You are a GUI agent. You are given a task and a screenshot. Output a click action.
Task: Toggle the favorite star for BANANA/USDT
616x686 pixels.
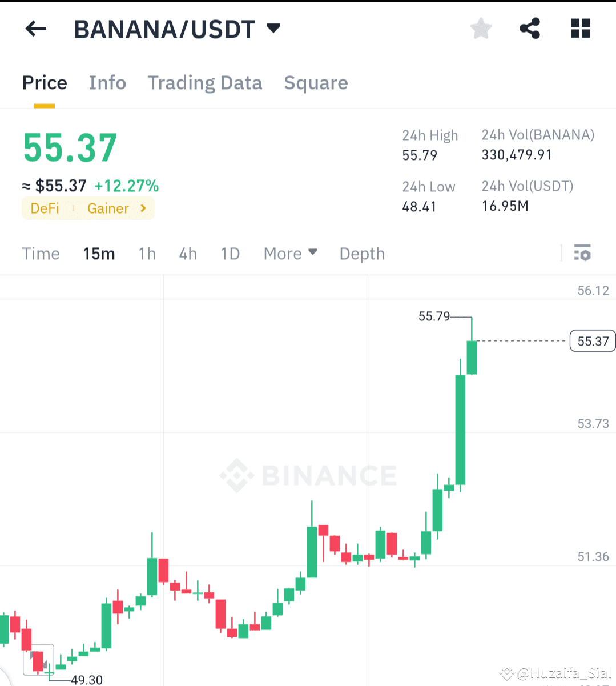coord(480,27)
